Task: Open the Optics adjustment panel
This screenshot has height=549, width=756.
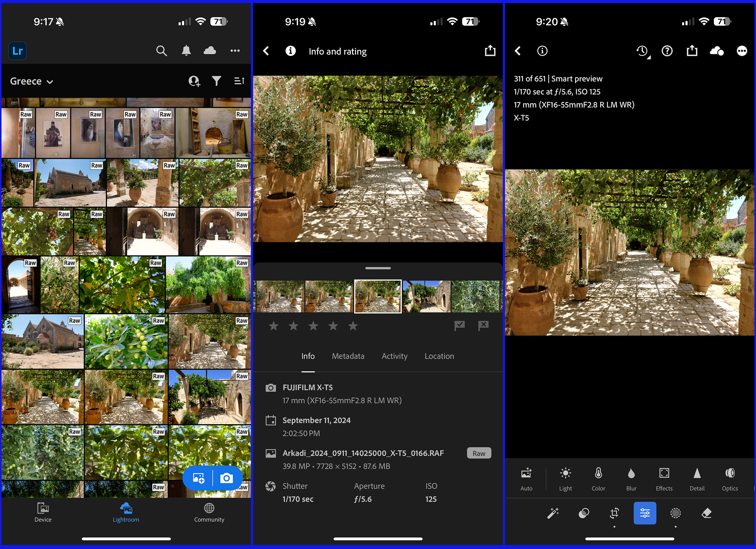Action: coord(729,479)
